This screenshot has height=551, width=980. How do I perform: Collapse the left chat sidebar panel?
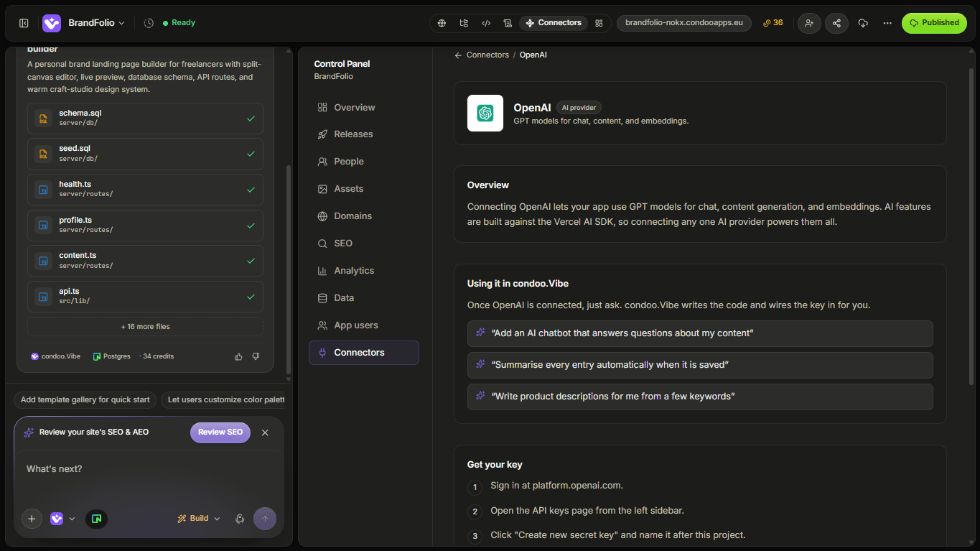coord(24,23)
